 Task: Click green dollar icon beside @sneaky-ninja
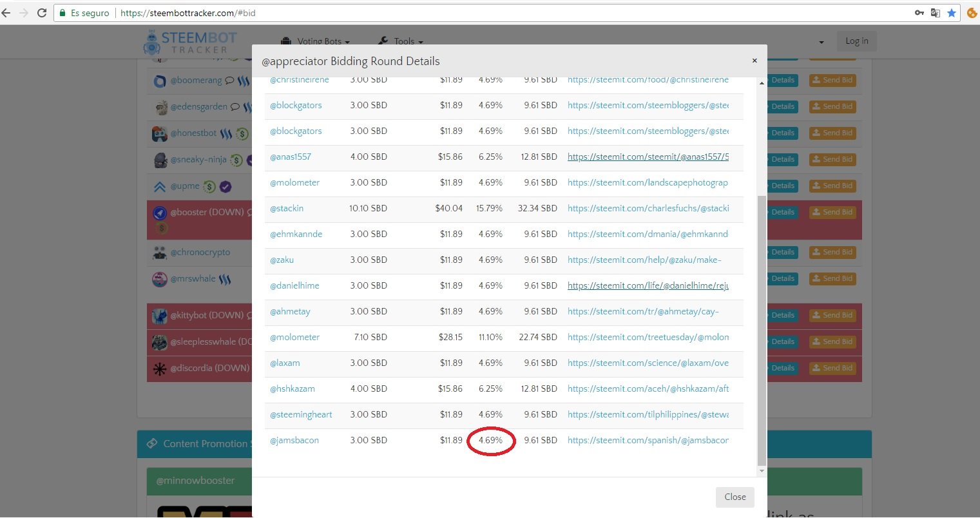(x=236, y=160)
